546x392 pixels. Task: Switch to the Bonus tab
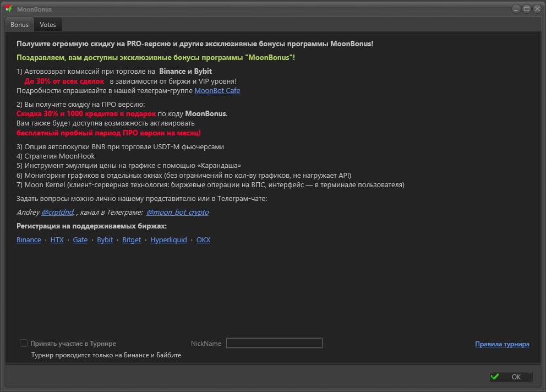[19, 25]
